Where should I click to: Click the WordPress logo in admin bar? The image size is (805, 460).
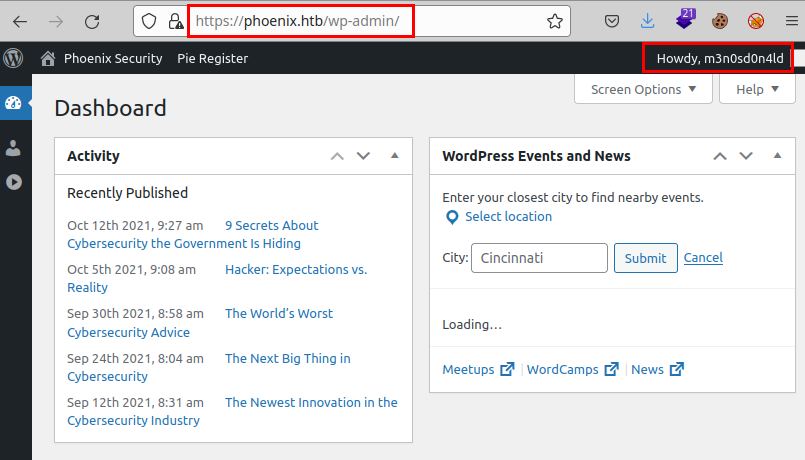click(x=13, y=58)
